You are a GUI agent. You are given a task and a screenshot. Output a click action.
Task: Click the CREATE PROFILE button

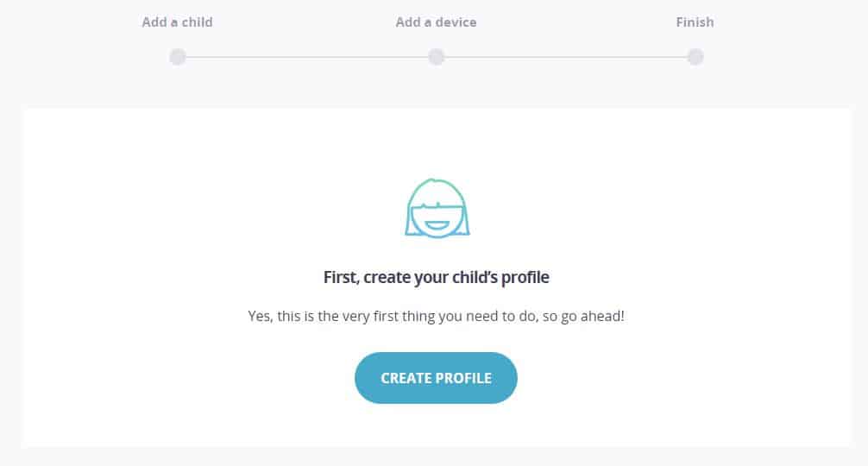(437, 378)
